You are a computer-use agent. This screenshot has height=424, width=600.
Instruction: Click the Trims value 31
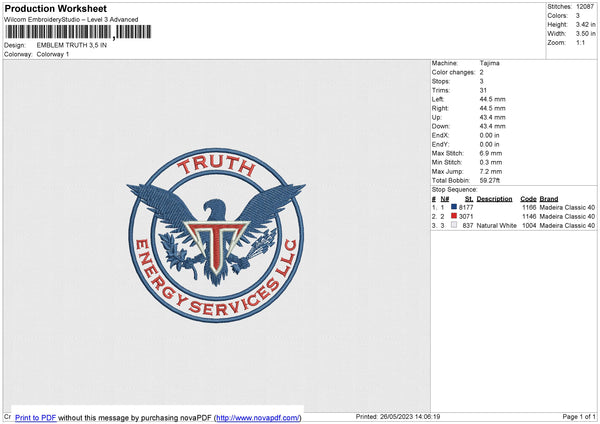[x=483, y=90]
